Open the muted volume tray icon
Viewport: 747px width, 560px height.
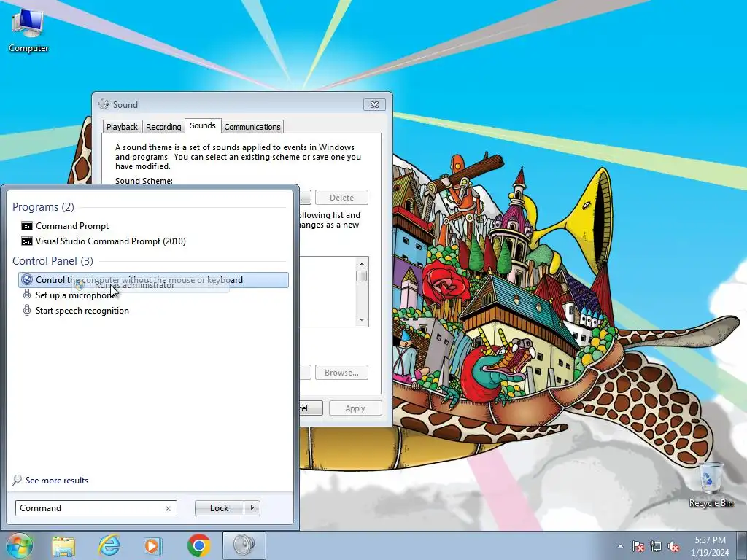[x=673, y=546]
